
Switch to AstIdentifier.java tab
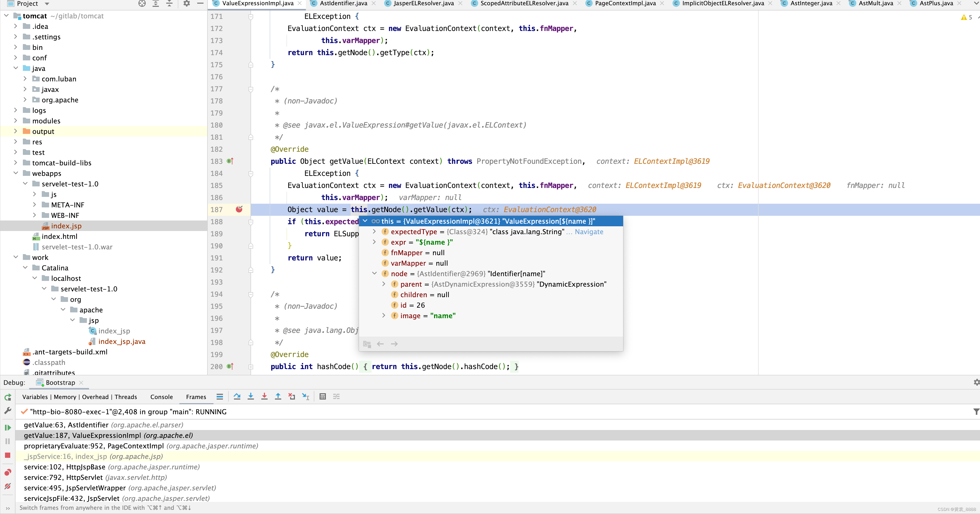coord(343,3)
